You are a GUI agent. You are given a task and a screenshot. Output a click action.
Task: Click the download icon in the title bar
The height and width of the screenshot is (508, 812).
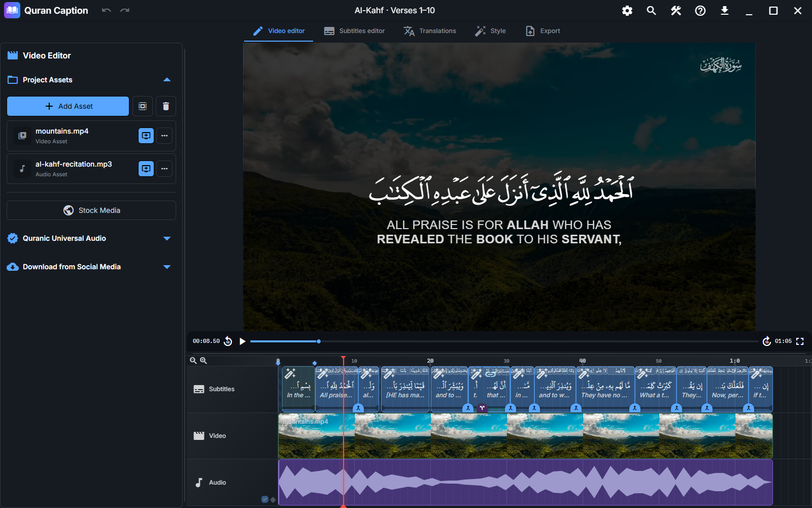click(725, 11)
